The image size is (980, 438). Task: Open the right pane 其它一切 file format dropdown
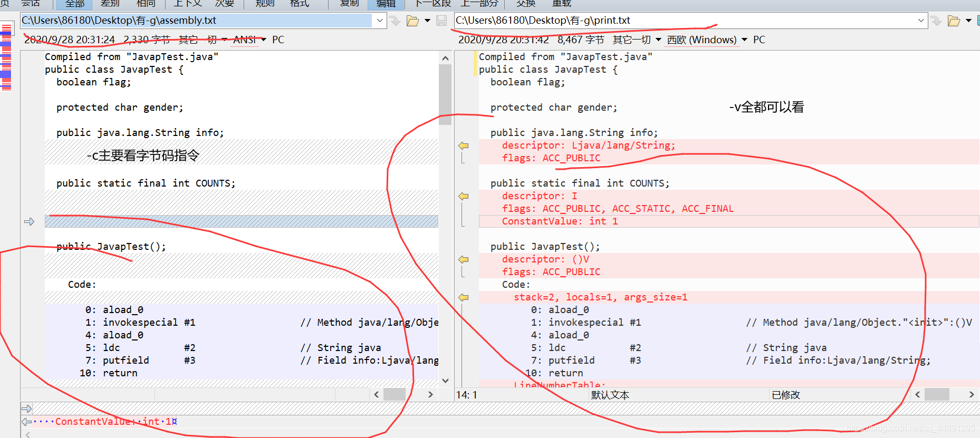637,40
